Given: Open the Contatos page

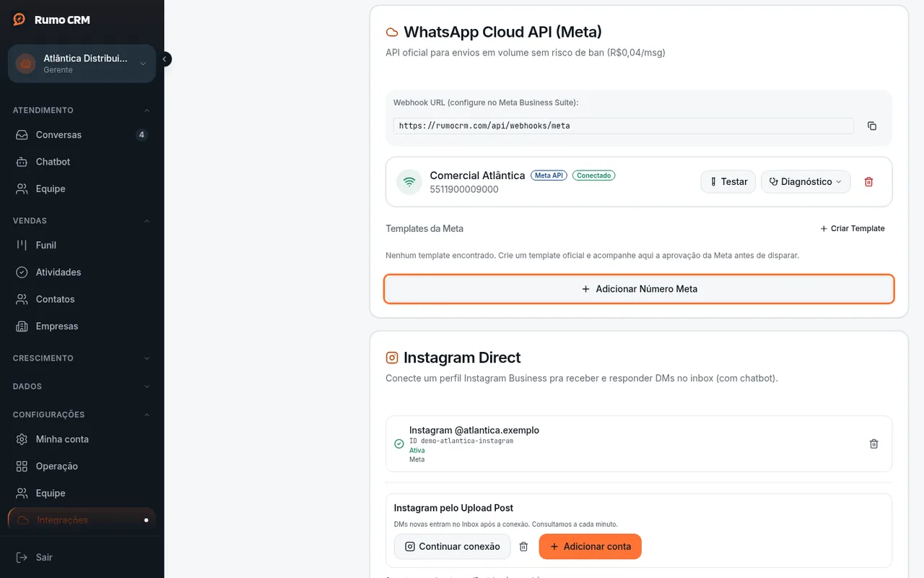Looking at the screenshot, I should point(82,299).
